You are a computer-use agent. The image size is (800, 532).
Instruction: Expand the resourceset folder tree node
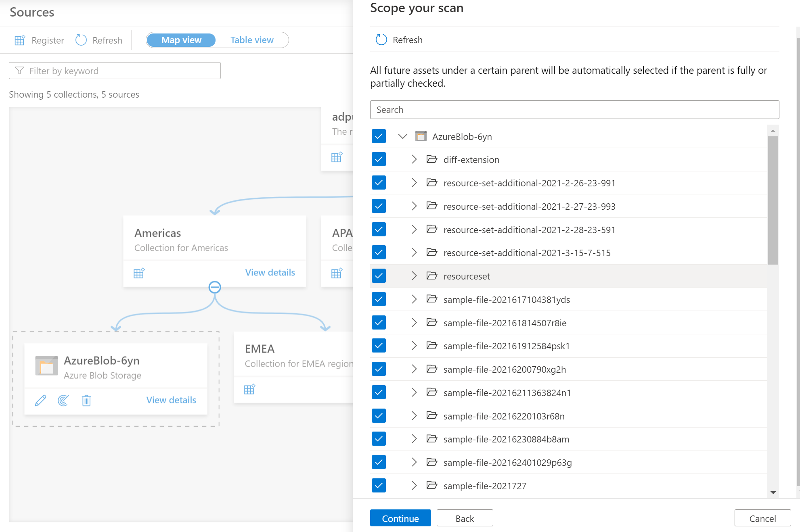[x=414, y=275]
